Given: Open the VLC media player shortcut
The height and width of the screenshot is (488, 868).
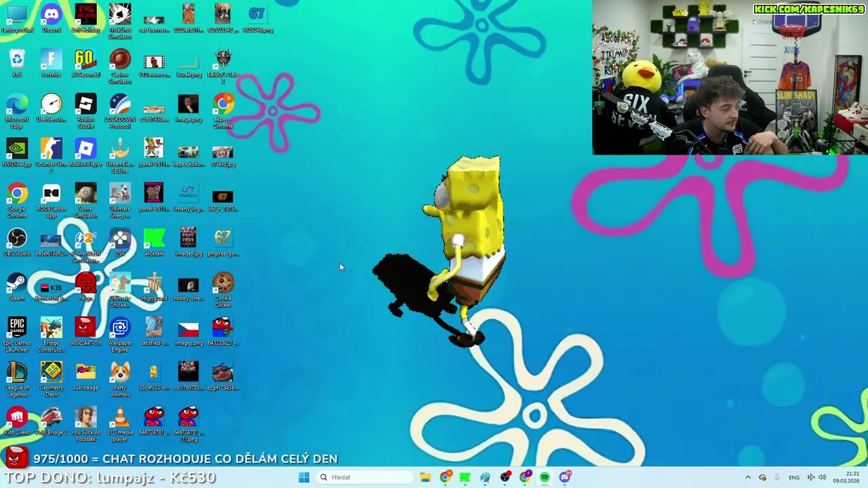Looking at the screenshot, I should 120,424.
